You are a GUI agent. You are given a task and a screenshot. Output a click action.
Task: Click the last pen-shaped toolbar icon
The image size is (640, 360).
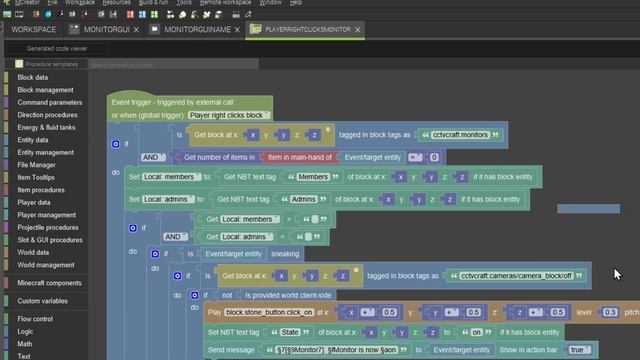coord(248,15)
